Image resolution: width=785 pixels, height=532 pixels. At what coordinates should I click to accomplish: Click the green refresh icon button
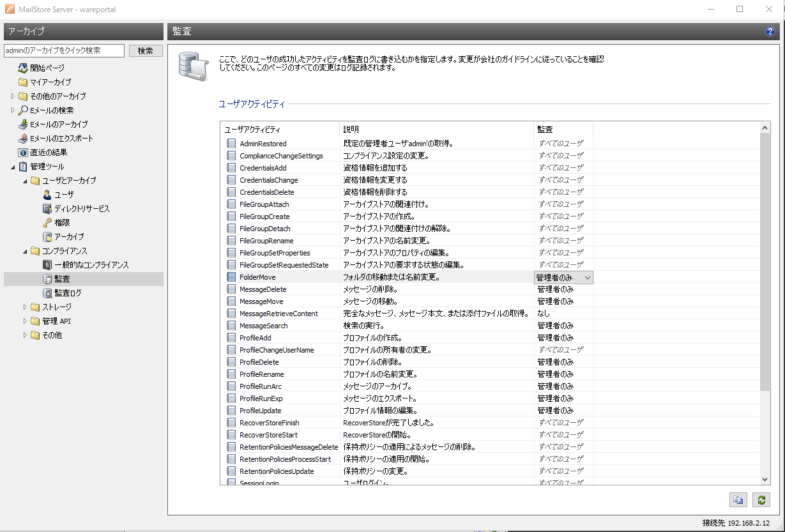pyautogui.click(x=761, y=501)
